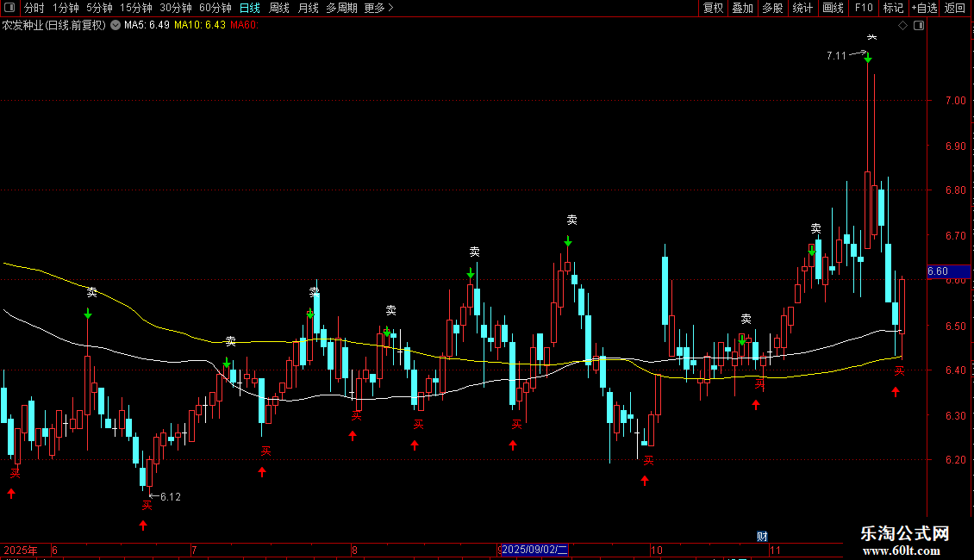The width and height of the screenshot is (974, 560).
Task: Click the blue 6.60 current price tag
Action: pos(948,271)
